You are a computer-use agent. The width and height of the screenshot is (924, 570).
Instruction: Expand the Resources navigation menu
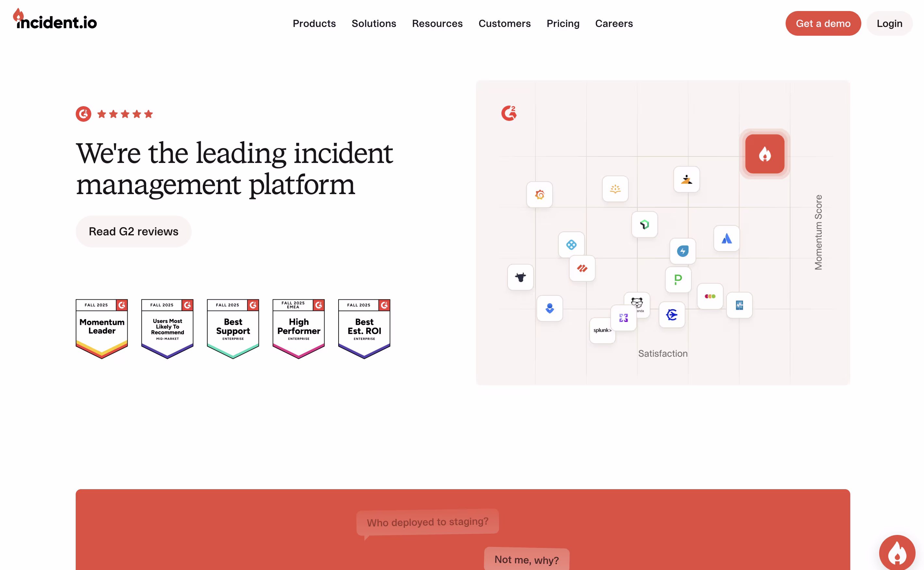(x=437, y=23)
